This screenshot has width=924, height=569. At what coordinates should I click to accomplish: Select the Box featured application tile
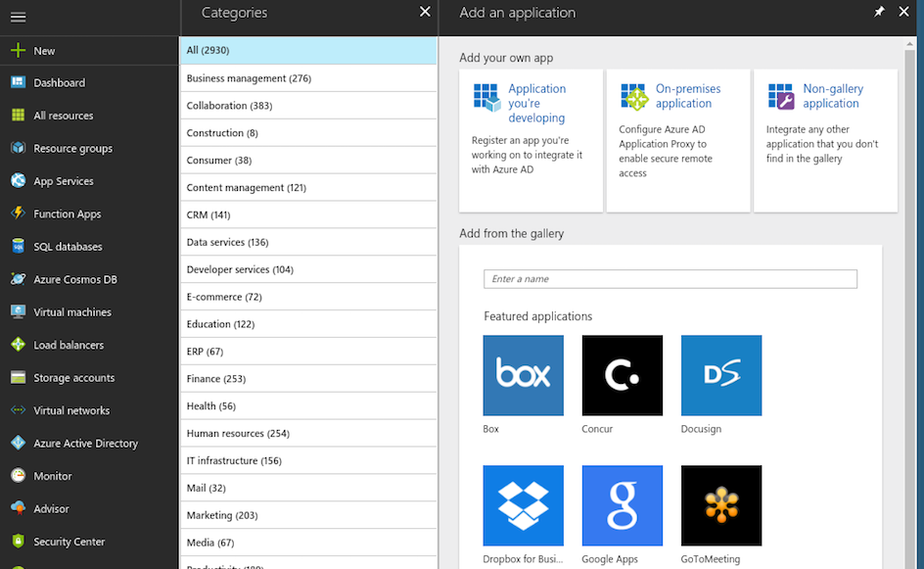pos(524,375)
